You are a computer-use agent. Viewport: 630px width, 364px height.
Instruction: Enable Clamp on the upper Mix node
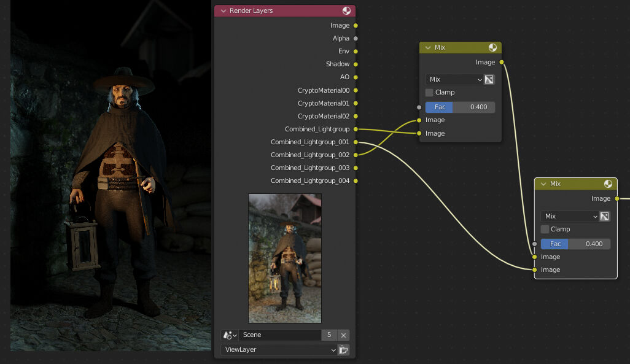pyautogui.click(x=429, y=93)
